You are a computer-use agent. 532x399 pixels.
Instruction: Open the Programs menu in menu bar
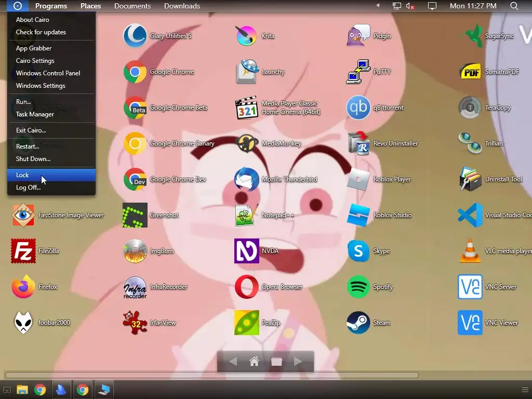click(x=51, y=6)
